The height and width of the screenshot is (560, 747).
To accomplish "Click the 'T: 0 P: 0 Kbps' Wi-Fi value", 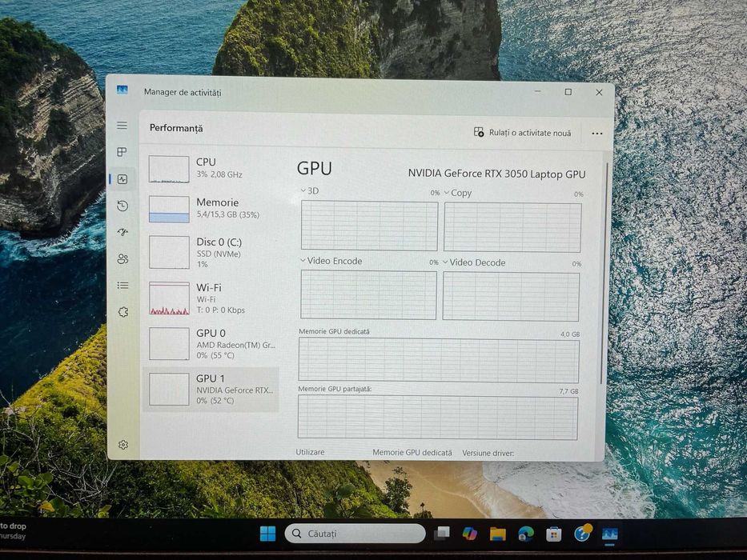I will (220, 310).
